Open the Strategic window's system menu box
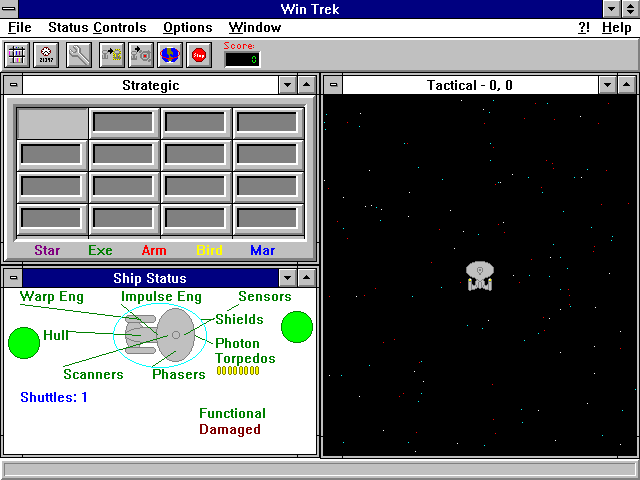 coord(13,85)
